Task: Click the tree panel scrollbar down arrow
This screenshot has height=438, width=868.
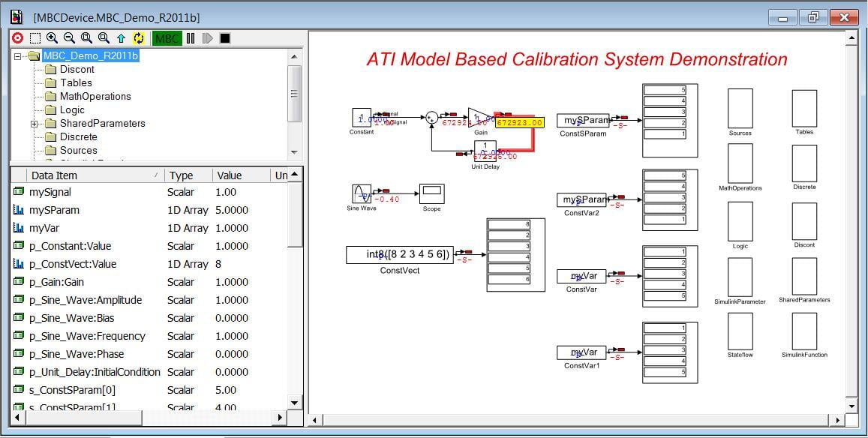Action: 295,152
